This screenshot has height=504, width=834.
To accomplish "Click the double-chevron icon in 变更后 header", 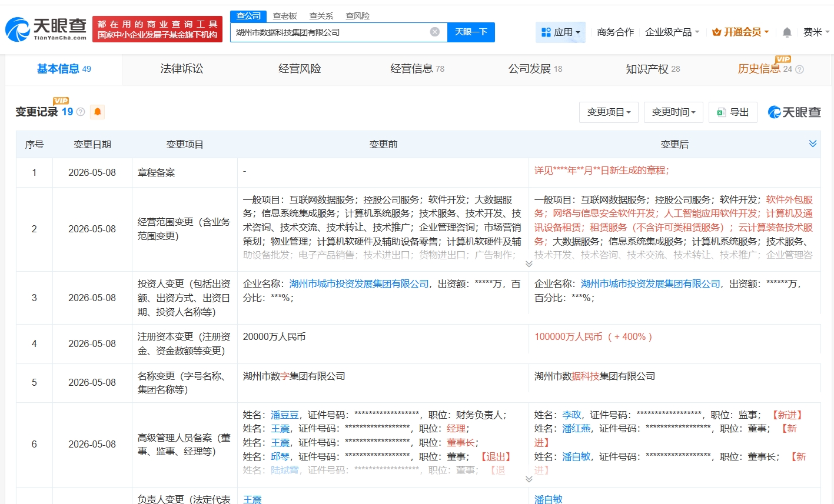I will (x=813, y=144).
